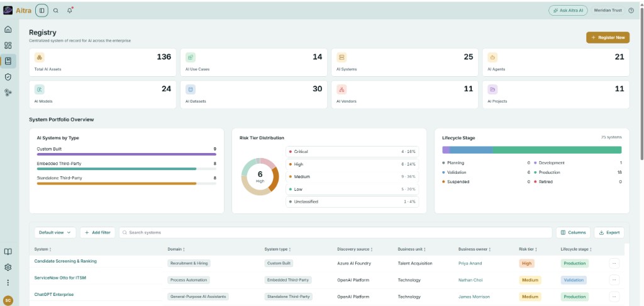Screen dimensions: 644x306
Task: Click the page vertical scrollbar
Action: click(x=642, y=82)
